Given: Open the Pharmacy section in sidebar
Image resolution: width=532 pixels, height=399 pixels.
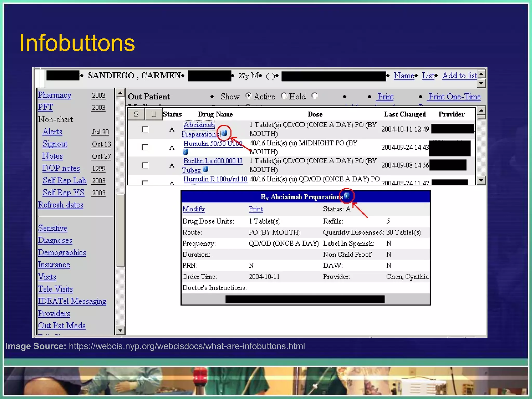Looking at the screenshot, I should [55, 95].
